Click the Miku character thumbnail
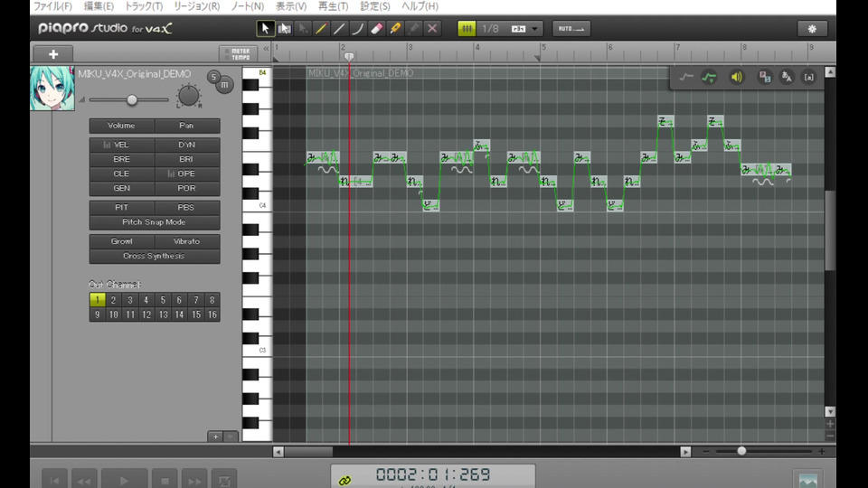This screenshot has height=488, width=868. tap(52, 89)
